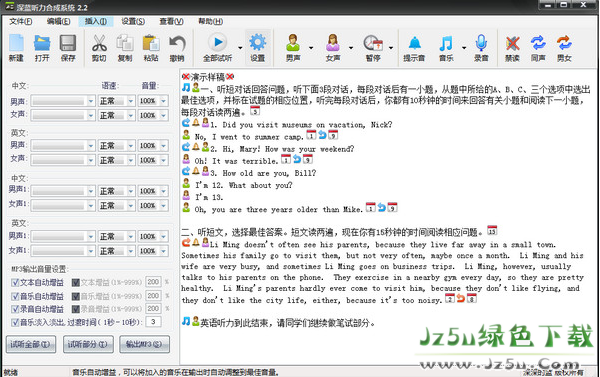
Task: Toggle the 音乐淡入淡出 checkbox
Action: click(15, 322)
